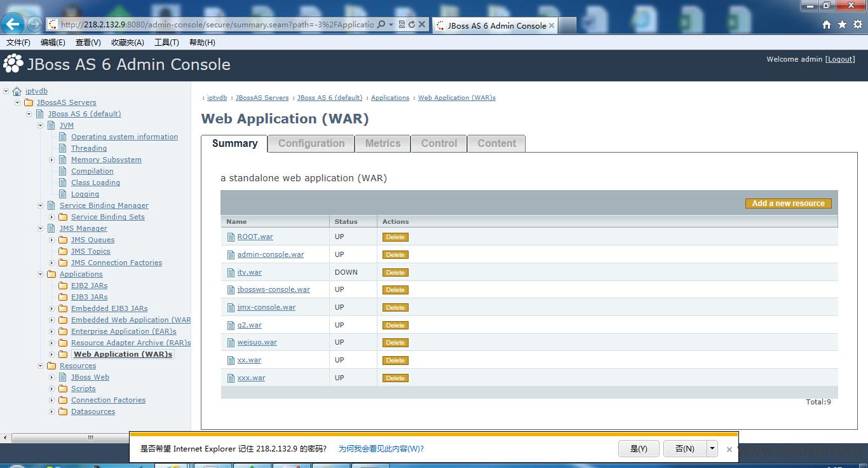Click the JBoss logo icon in header
This screenshot has height=468, width=868.
tap(13, 64)
